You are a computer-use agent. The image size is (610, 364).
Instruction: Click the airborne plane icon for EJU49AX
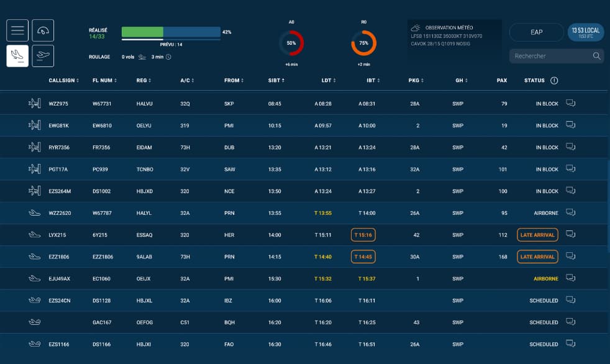[35, 278]
